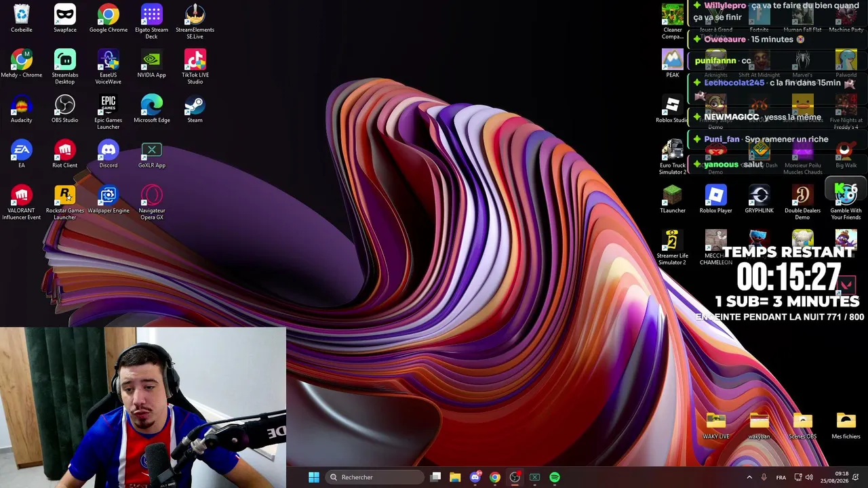Open the Scenes OBS folder
This screenshot has width=868, height=488.
[803, 426]
